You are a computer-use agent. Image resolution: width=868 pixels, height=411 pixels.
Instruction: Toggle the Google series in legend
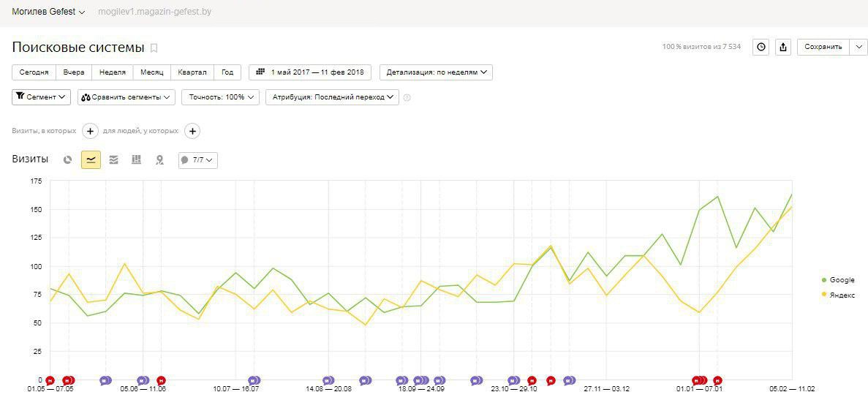839,280
